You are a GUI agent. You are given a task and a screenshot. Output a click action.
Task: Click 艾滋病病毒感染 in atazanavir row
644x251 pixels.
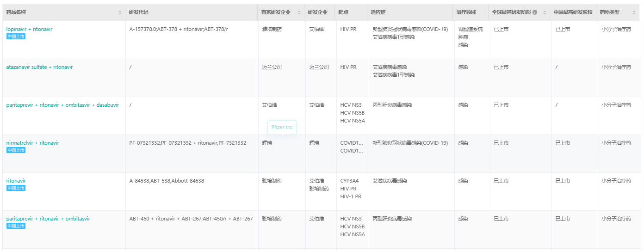point(390,67)
